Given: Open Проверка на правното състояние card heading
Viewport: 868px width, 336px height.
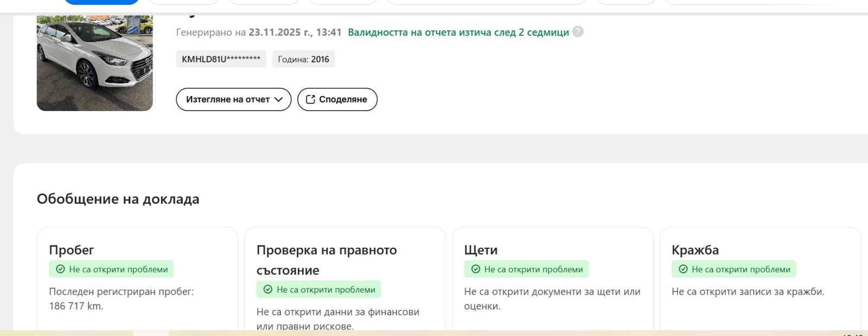Looking at the screenshot, I should pyautogui.click(x=327, y=260).
